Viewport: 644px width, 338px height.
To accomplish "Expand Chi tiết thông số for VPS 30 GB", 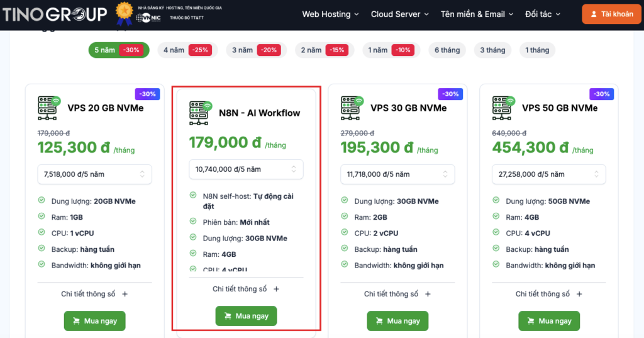I will pyautogui.click(x=397, y=294).
